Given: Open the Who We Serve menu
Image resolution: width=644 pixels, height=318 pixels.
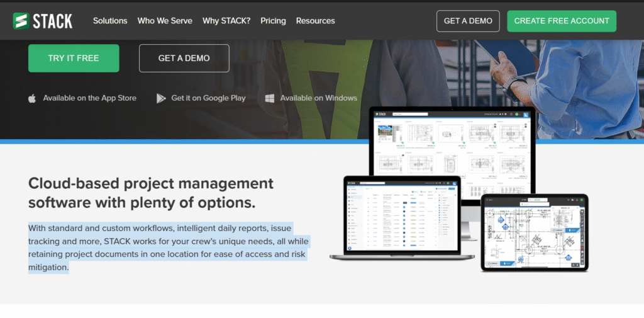Looking at the screenshot, I should [x=165, y=21].
